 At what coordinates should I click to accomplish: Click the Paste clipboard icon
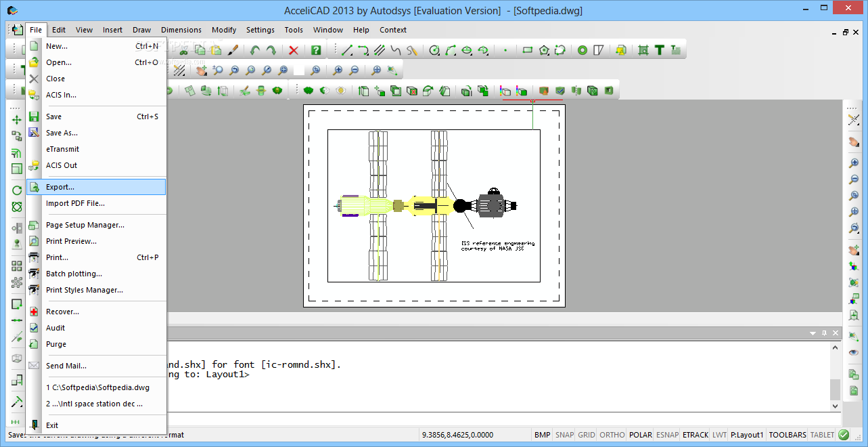point(216,50)
